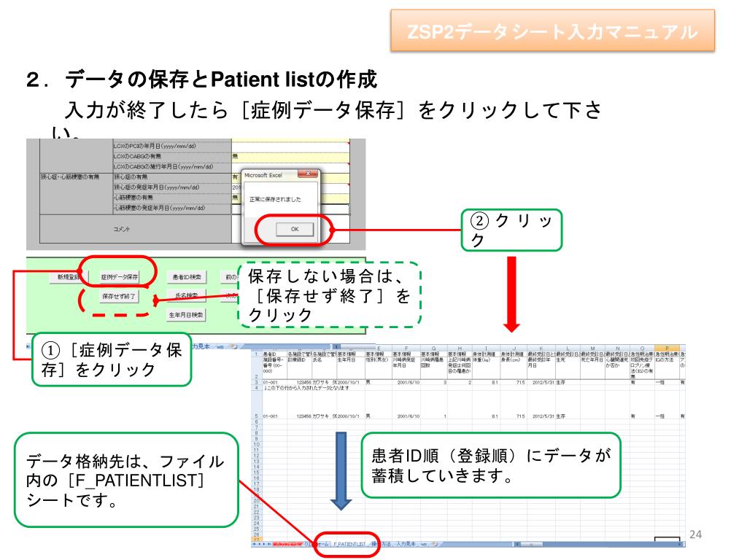Click the 氏名検索 button
This screenshot has width=747, height=560.
186,296
